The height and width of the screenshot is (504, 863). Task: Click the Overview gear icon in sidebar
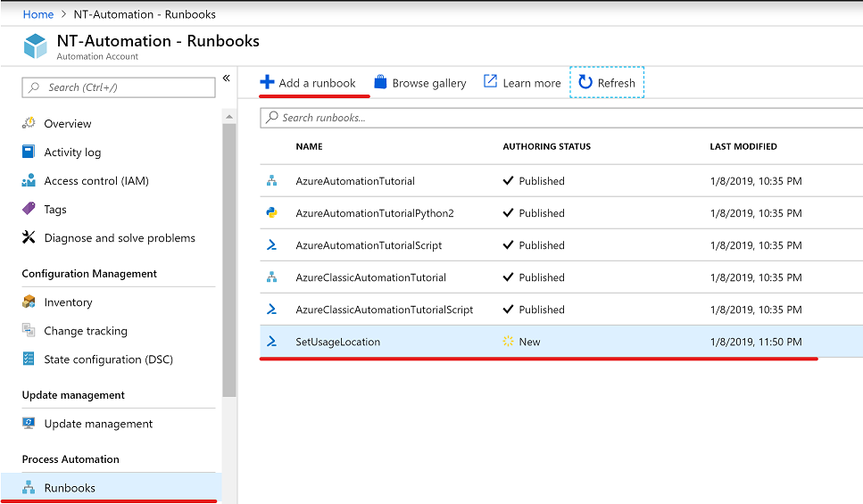pos(29,123)
